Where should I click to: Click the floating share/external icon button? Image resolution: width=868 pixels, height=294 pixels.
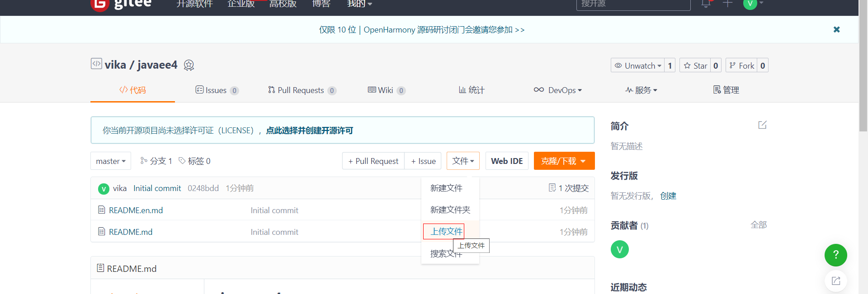click(836, 281)
